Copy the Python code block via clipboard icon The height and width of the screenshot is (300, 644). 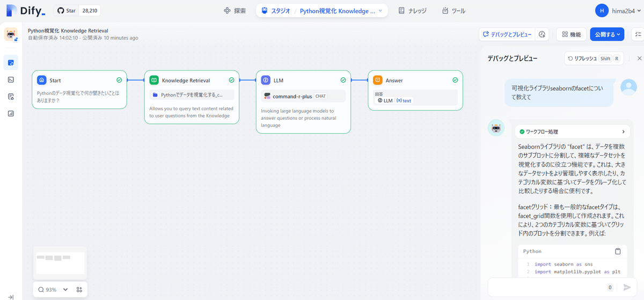(618, 251)
